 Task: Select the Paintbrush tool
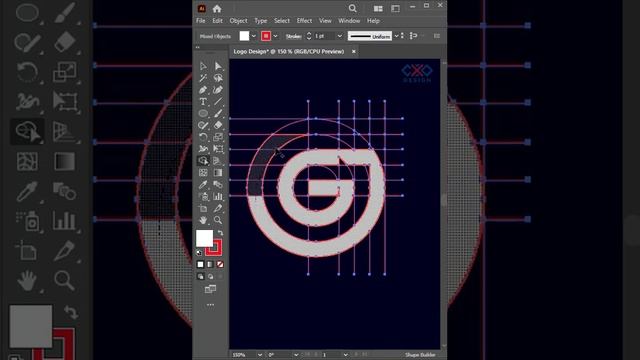click(x=218, y=113)
